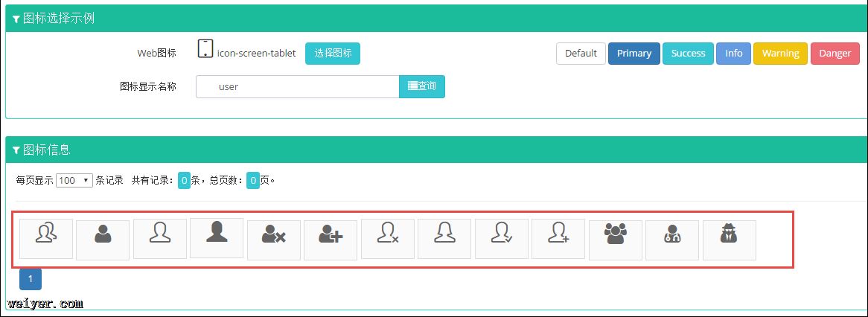
Task: Select the solid user-times (remove user) icon
Action: [x=274, y=240]
